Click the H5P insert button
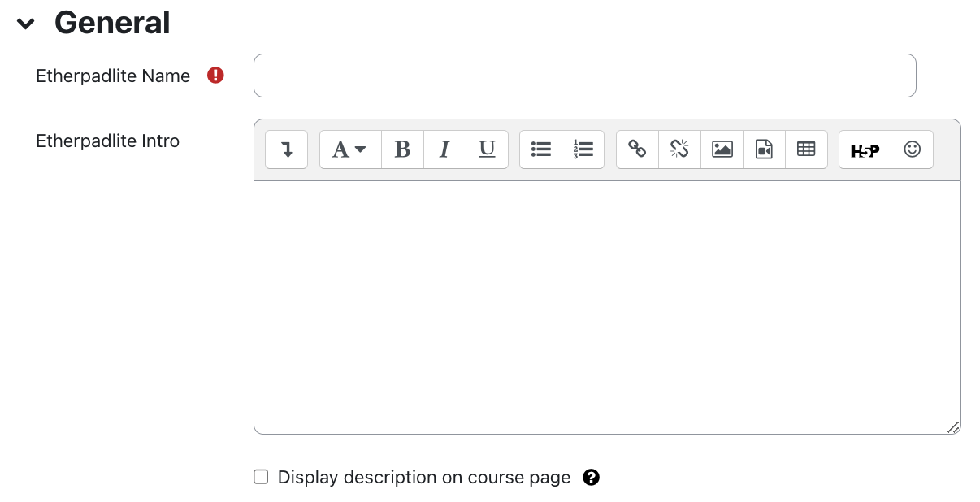Image resolution: width=980 pixels, height=502 pixels. pyautogui.click(x=865, y=149)
